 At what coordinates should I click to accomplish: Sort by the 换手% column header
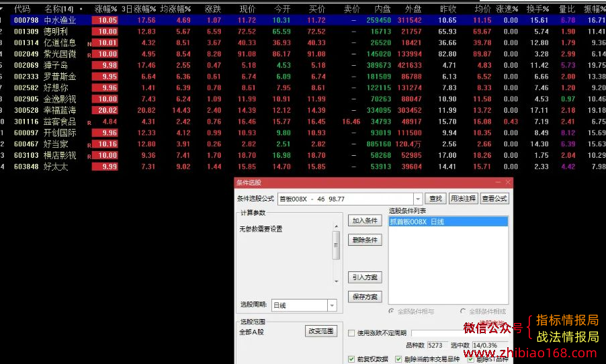(x=537, y=9)
